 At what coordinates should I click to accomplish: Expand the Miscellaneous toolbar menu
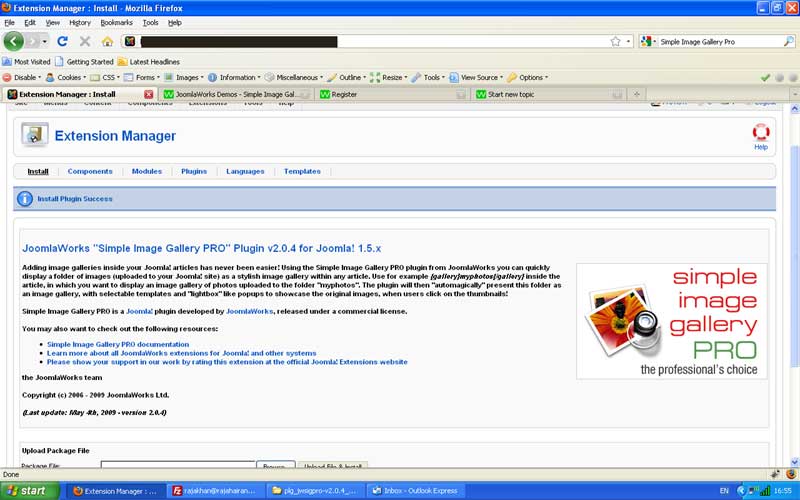(294, 78)
